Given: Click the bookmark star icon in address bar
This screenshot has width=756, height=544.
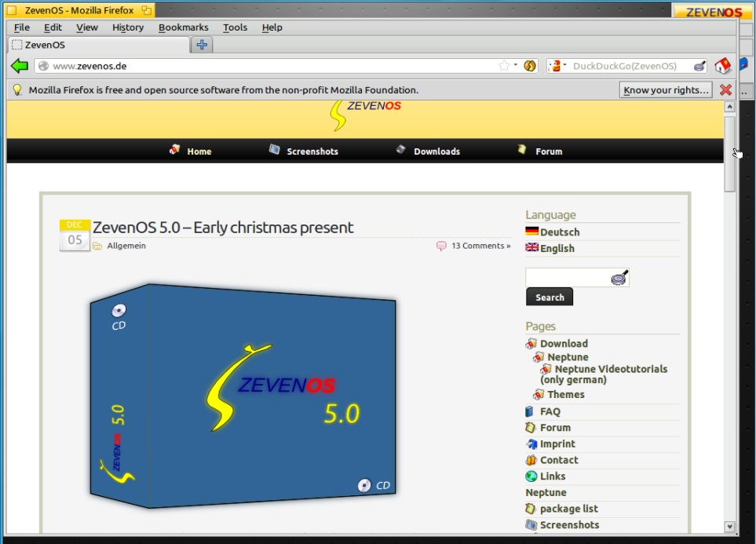Looking at the screenshot, I should (504, 66).
